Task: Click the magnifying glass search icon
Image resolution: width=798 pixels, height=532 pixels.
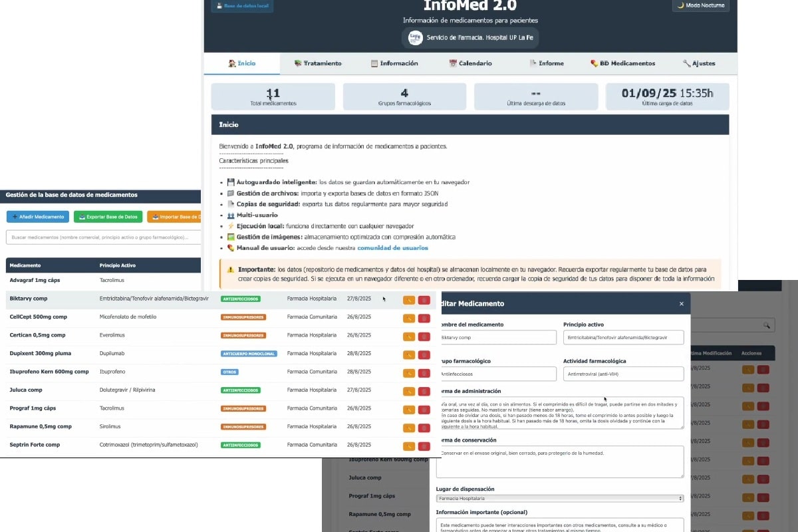Action: [x=767, y=325]
